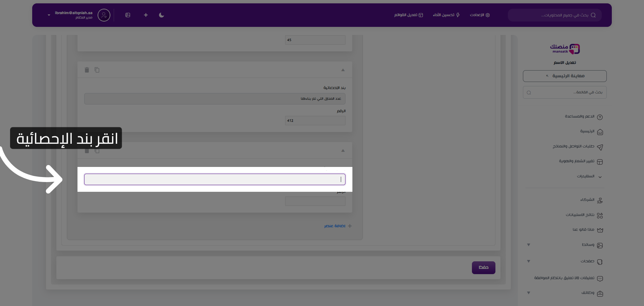The width and height of the screenshot is (644, 306).
Task: Duplicate the عدد المنازل statistic item
Action: 97,70
